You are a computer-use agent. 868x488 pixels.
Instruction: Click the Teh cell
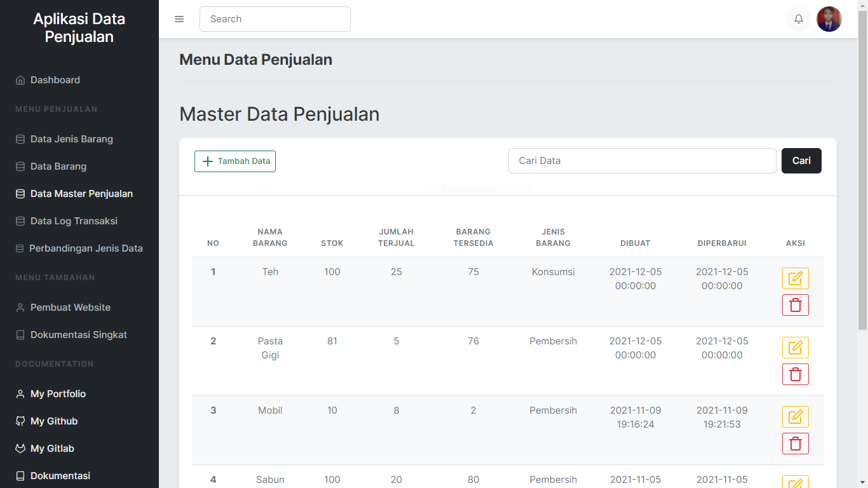click(x=270, y=272)
